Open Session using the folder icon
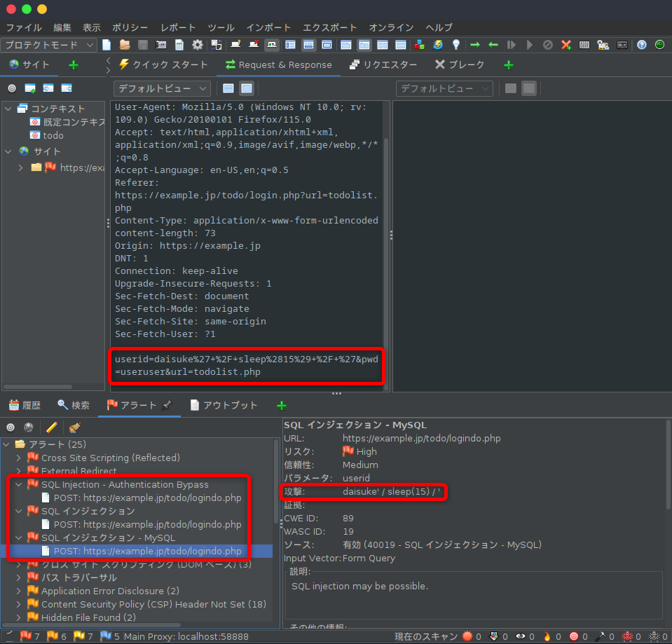Screen dimensions: 672x644 (125, 45)
